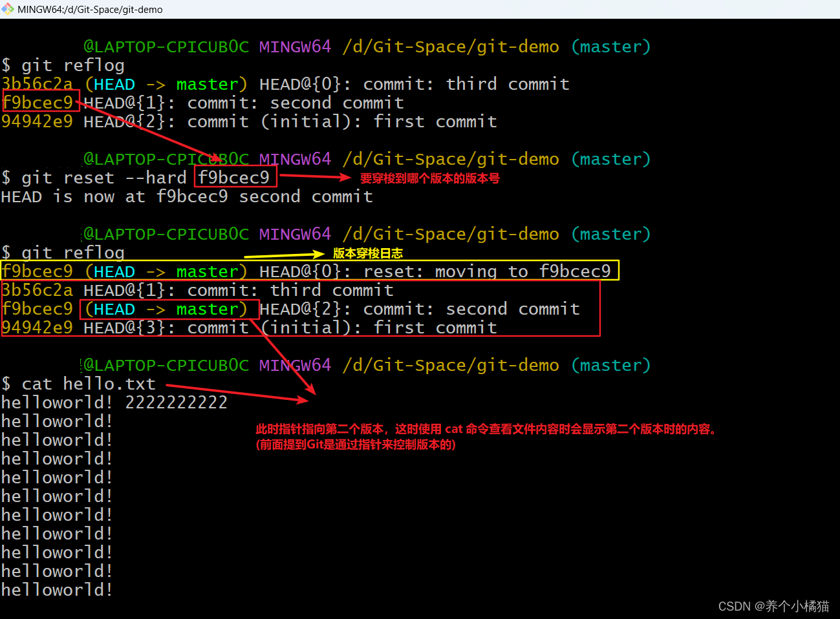This screenshot has width=840, height=619.
Task: Click the output line 'helloworld! 2222222222'
Action: point(114,403)
